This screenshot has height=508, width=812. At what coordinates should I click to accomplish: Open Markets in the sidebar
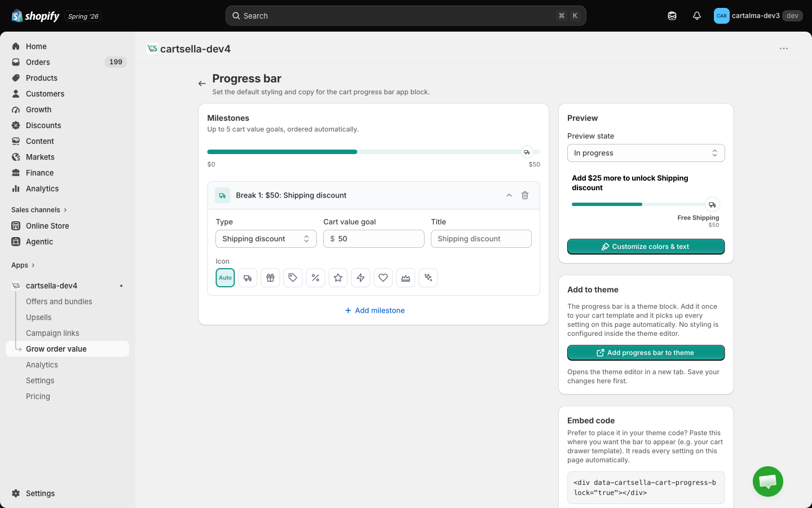pyautogui.click(x=68, y=157)
